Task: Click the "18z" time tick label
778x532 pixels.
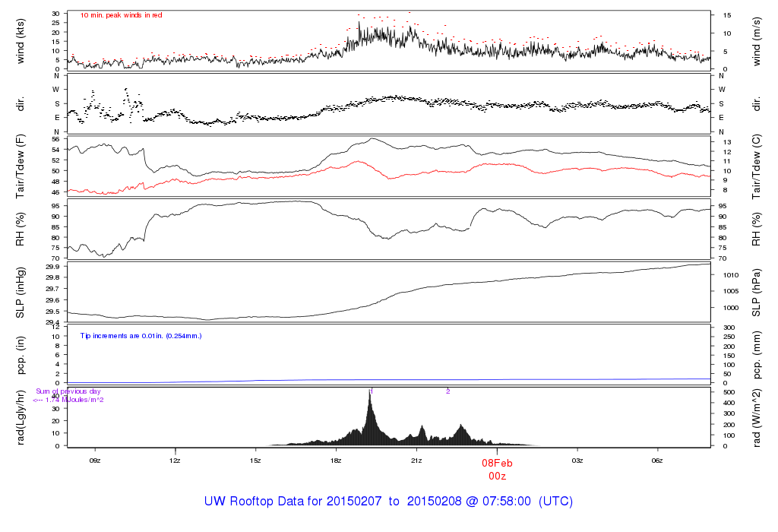Action: click(336, 461)
